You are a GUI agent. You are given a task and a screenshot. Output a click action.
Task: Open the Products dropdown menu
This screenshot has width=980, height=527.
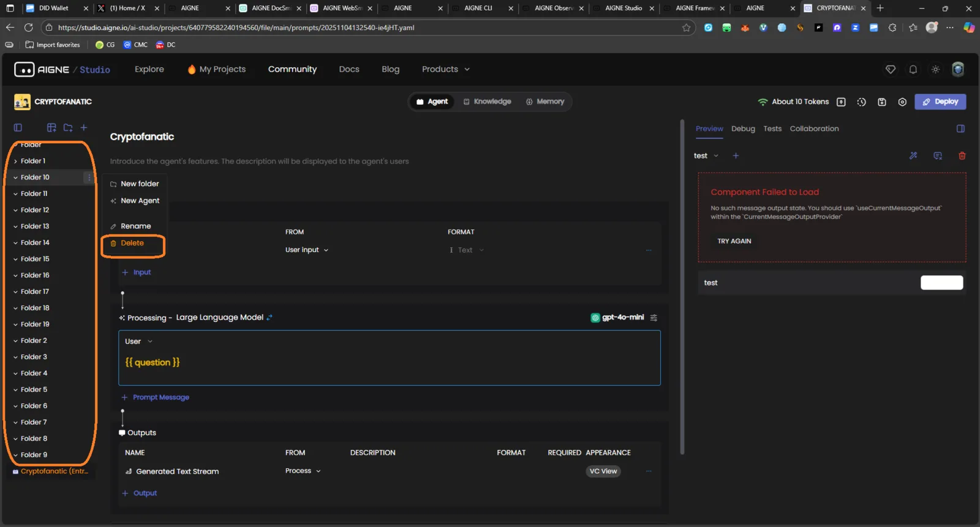(x=446, y=70)
